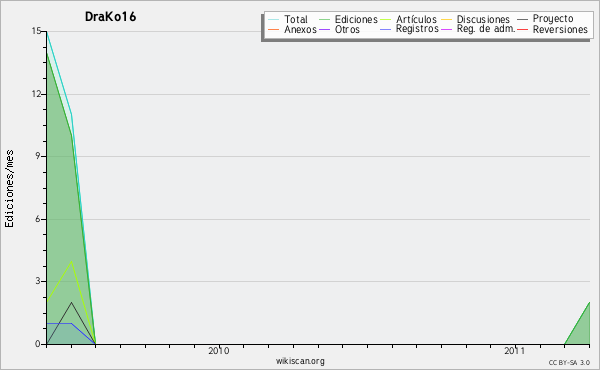Click the red Reversiones legend line swatch

click(522, 29)
